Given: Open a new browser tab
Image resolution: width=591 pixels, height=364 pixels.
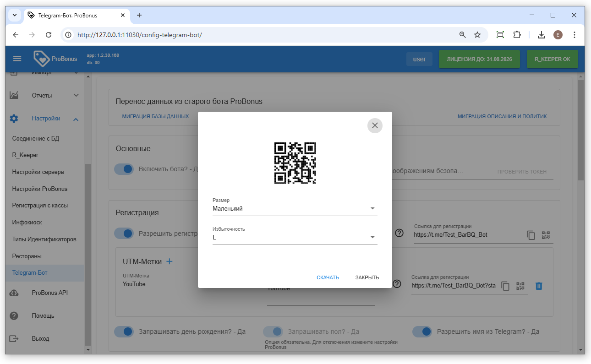Looking at the screenshot, I should point(139,15).
